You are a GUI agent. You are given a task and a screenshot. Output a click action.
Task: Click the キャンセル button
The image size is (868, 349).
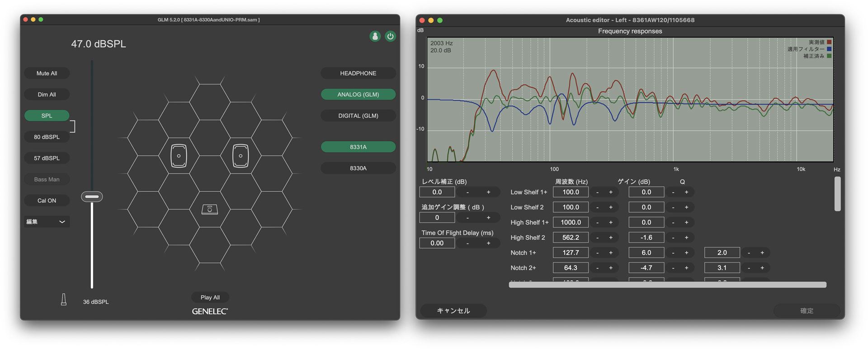tap(453, 311)
